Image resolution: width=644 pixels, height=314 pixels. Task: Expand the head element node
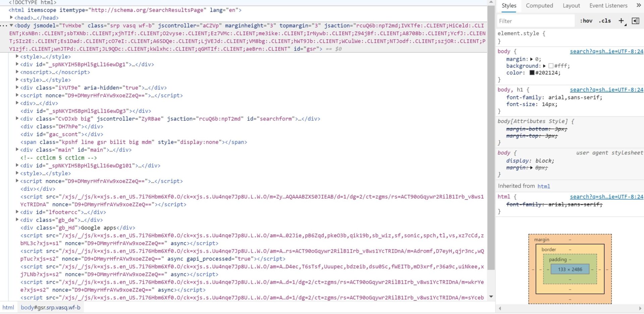11,17
